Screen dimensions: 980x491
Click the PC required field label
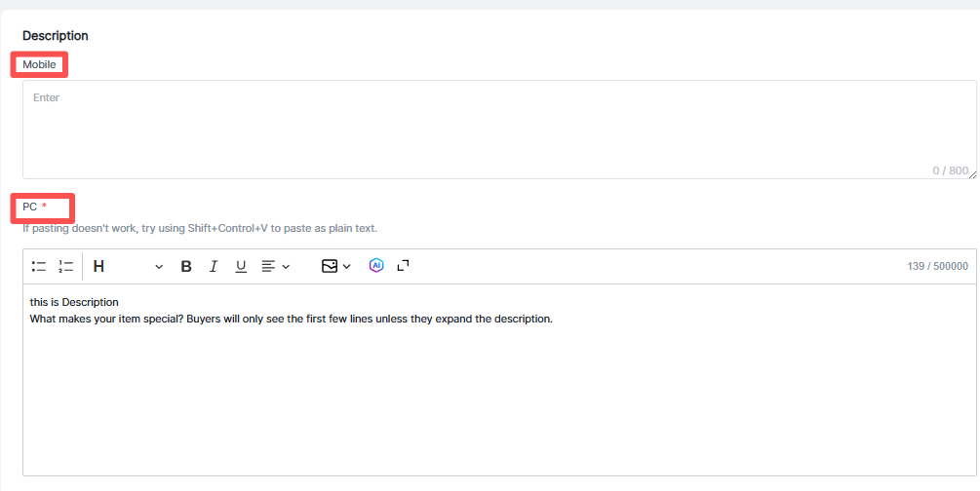tap(34, 207)
